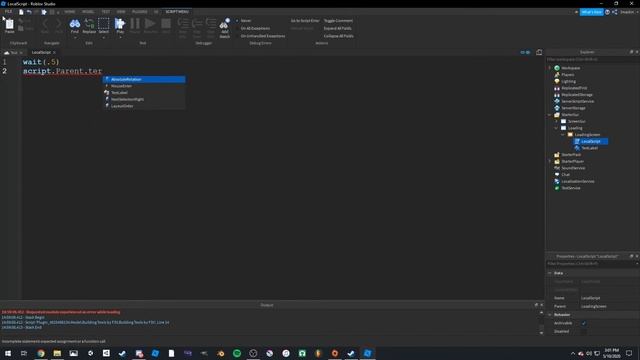Switch to the TEST ribbon tab
The image size is (640, 360).
coord(105,12)
